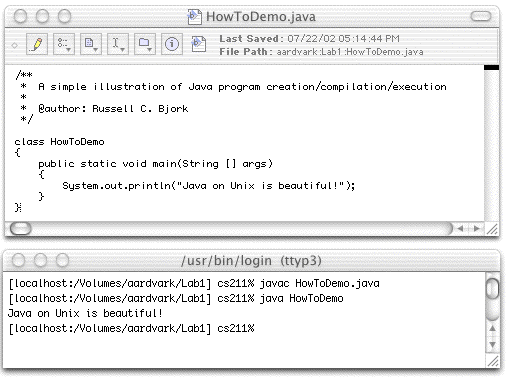
Task: Click the HowToDemo.java title bar file icon
Action: [x=195, y=17]
